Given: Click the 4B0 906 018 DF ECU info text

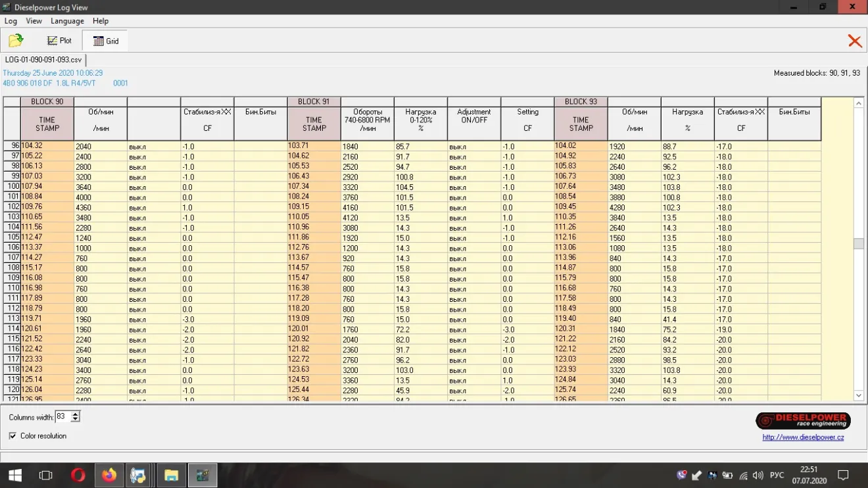Looking at the screenshot, I should point(65,84).
